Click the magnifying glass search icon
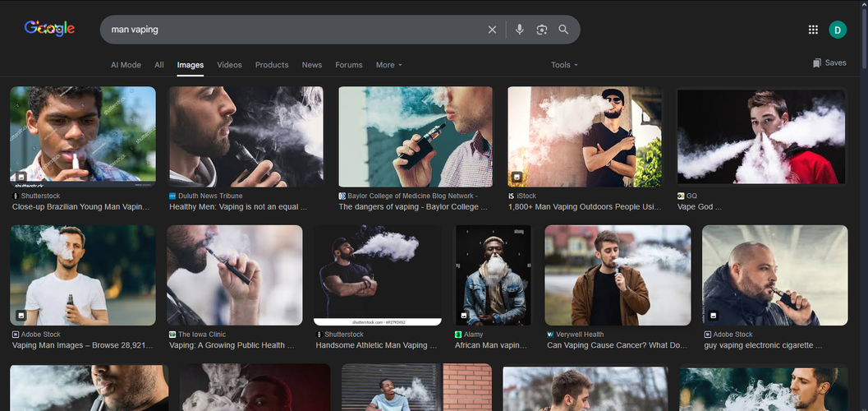 [563, 30]
